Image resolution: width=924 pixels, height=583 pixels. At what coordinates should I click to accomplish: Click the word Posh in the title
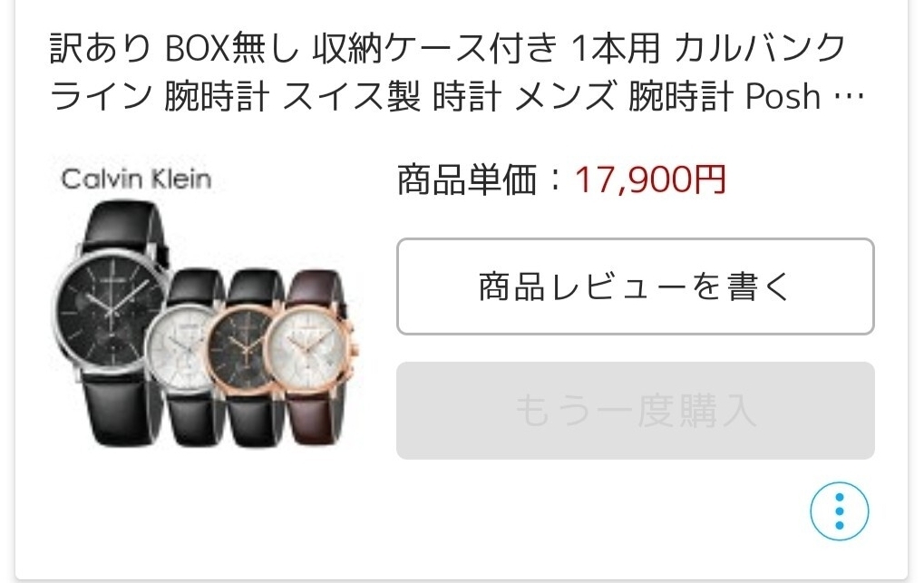[783, 97]
